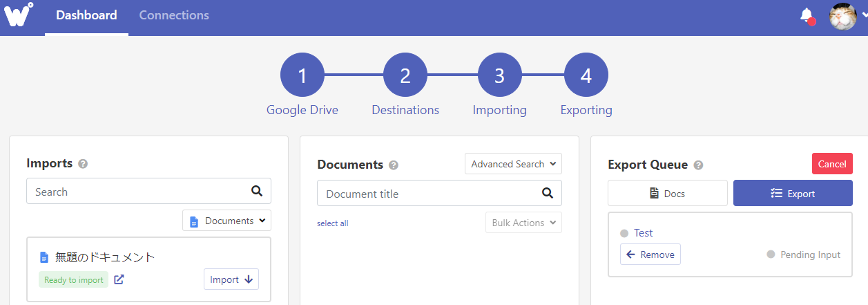Viewport: 868px width, 305px height.
Task: Click the Imports help question icon
Action: pos(83,164)
